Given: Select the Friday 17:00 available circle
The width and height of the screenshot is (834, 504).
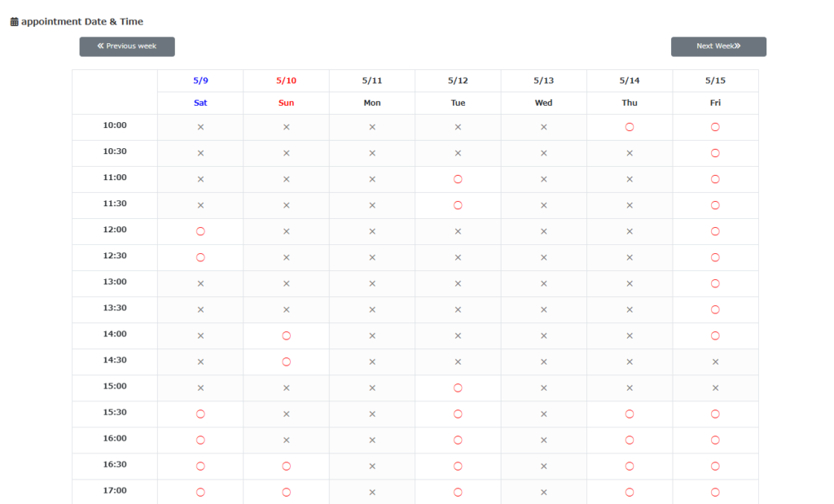Looking at the screenshot, I should click(715, 492).
